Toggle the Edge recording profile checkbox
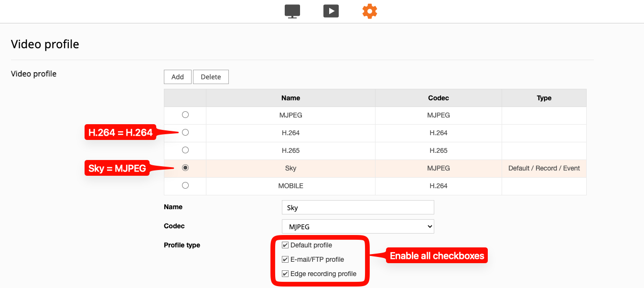 tap(286, 274)
